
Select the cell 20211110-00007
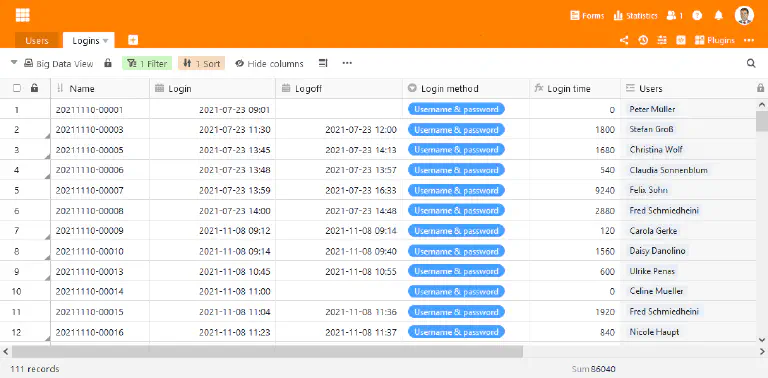coord(100,190)
